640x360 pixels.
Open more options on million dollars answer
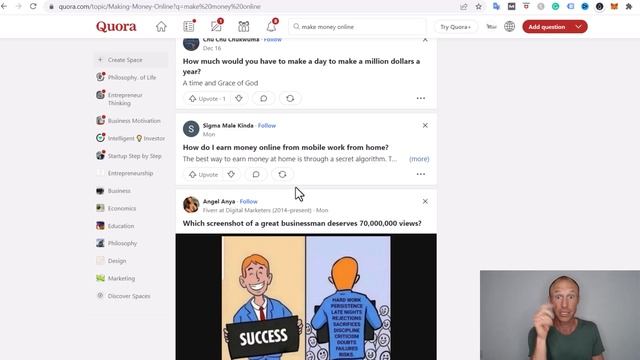[x=421, y=98]
